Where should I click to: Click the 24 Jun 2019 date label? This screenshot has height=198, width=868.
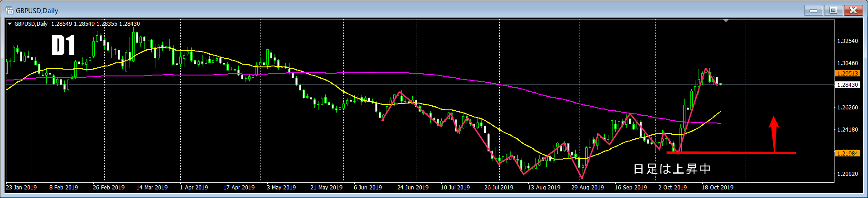tap(413, 187)
